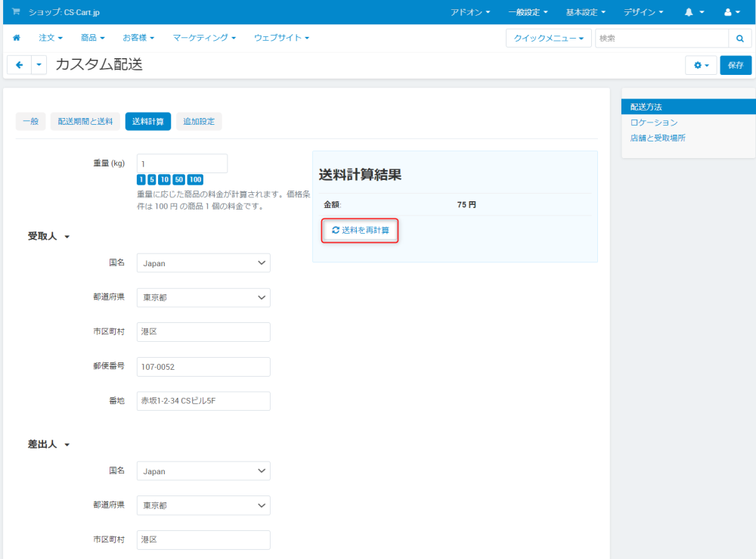
Task: Click the 75 円 amount value
Action: click(466, 204)
